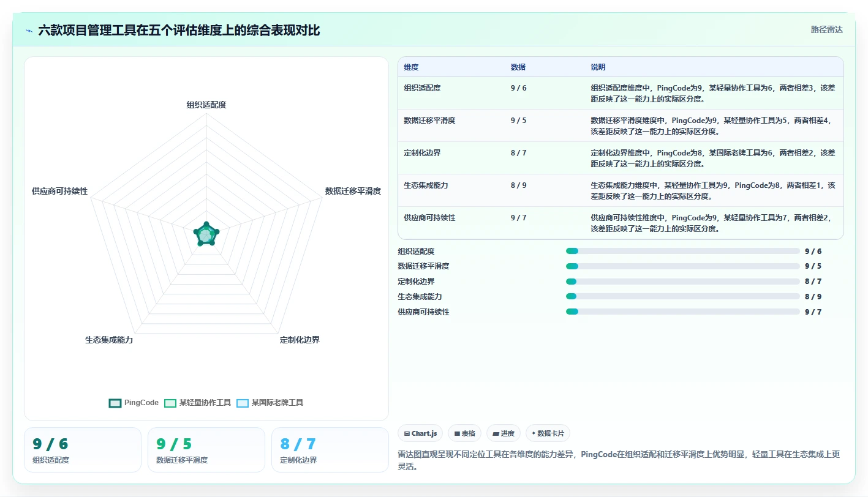This screenshot has width=868, height=497.
Task: Click the page title text
Action: coord(179,30)
